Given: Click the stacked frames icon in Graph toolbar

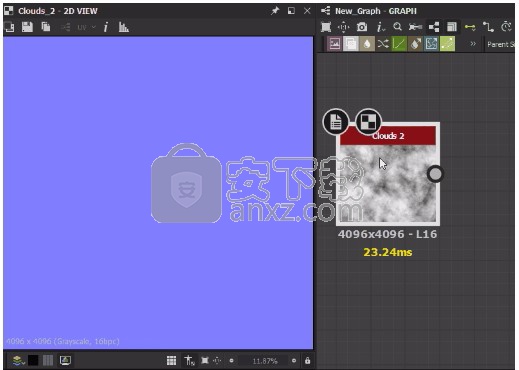Looking at the screenshot, I should click(x=452, y=27).
